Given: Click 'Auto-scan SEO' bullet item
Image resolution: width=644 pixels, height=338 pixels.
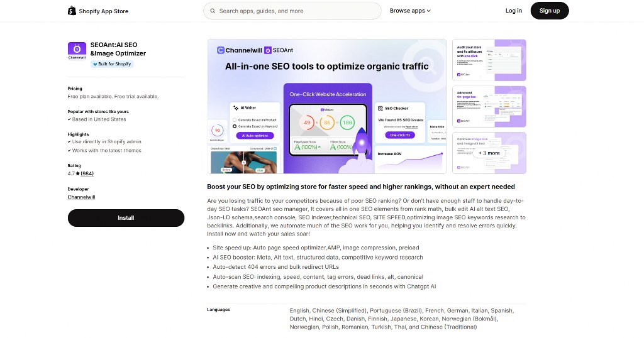Looking at the screenshot, I should 318,277.
